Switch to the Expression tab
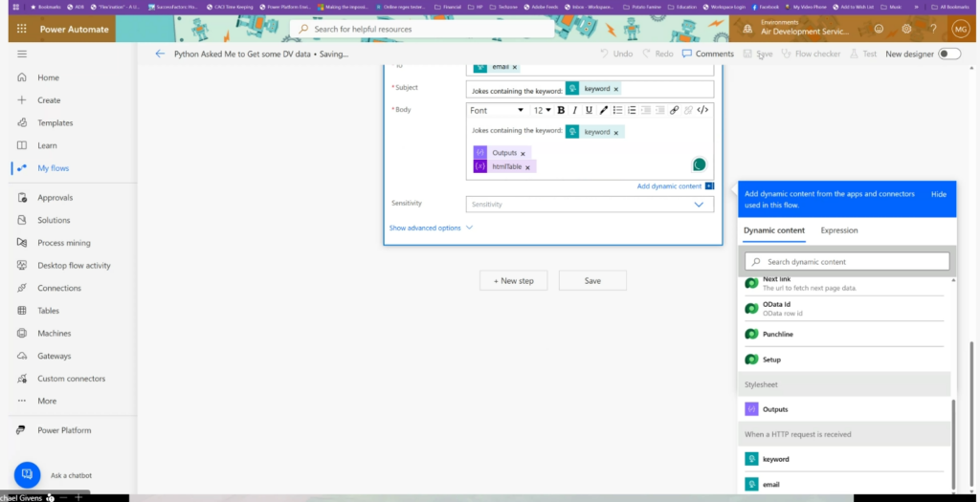The width and height of the screenshot is (980, 502). [839, 230]
